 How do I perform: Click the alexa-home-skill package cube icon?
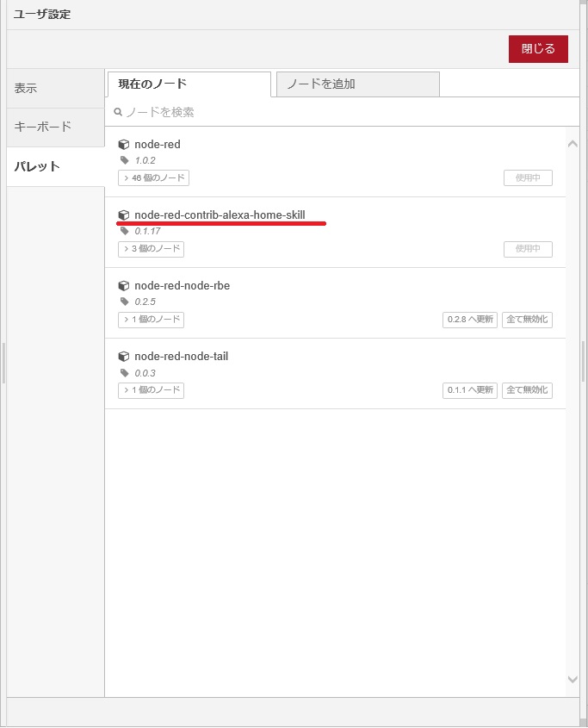[x=123, y=215]
